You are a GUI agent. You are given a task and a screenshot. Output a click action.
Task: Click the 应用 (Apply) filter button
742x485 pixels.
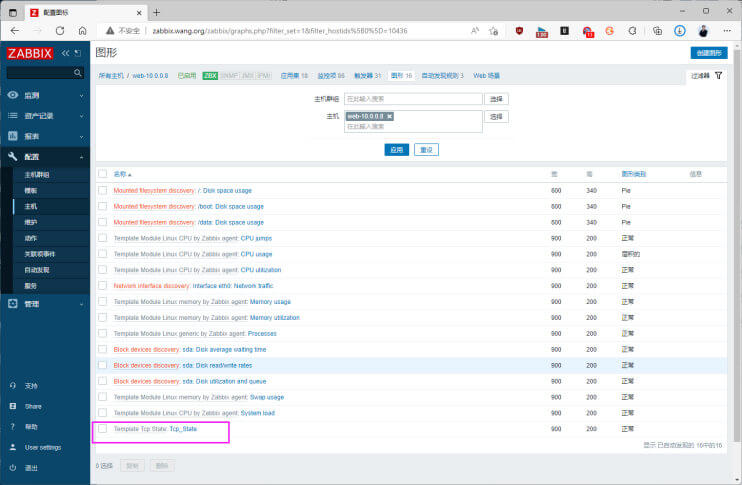pos(397,150)
